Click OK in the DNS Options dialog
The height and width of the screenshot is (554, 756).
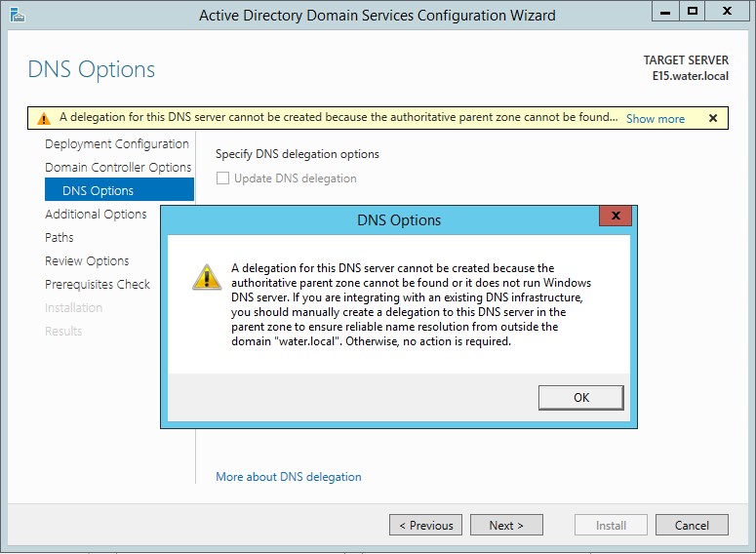[x=581, y=398]
